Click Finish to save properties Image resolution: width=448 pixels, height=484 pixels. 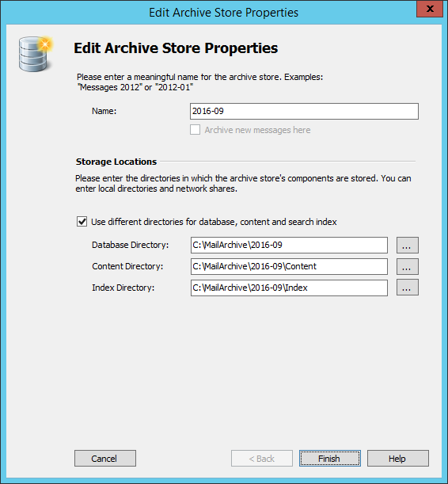[x=329, y=458]
